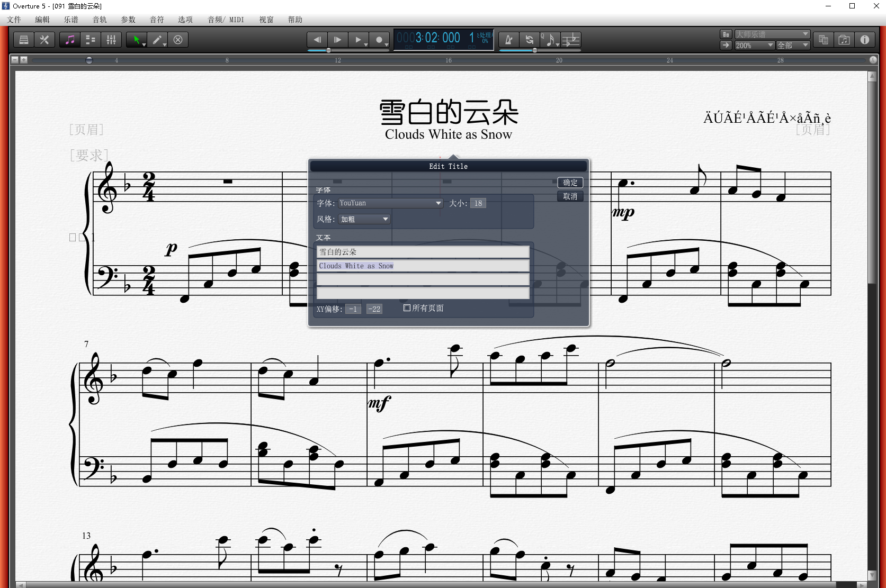Click the score title 雪白的云朵 on the page
This screenshot has height=588, width=886.
pos(449,112)
